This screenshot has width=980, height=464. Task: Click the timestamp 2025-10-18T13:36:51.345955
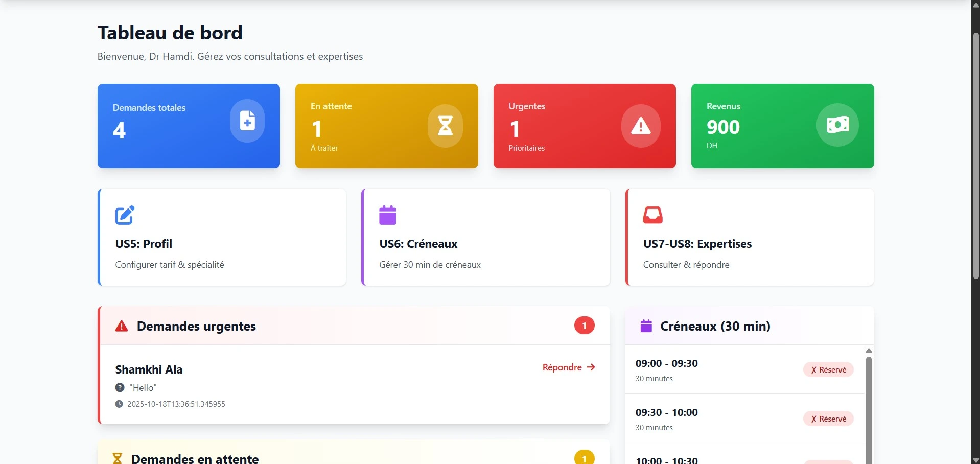point(176,404)
